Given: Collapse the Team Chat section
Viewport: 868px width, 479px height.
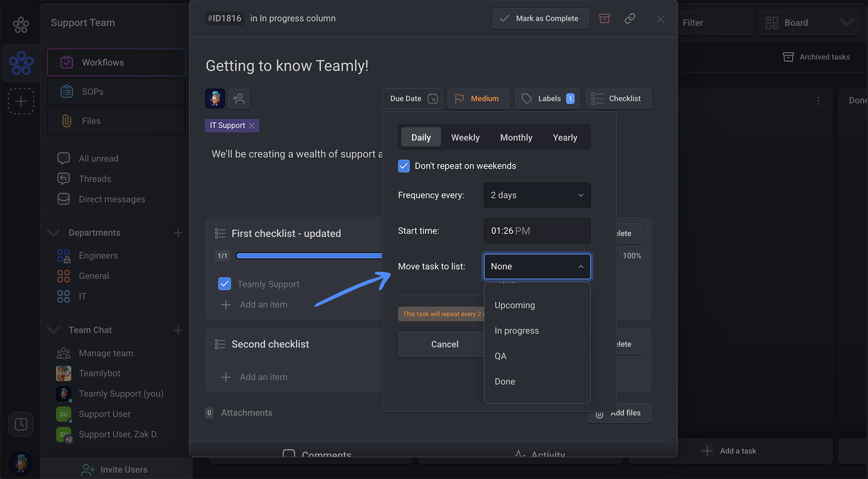Looking at the screenshot, I should [x=54, y=330].
